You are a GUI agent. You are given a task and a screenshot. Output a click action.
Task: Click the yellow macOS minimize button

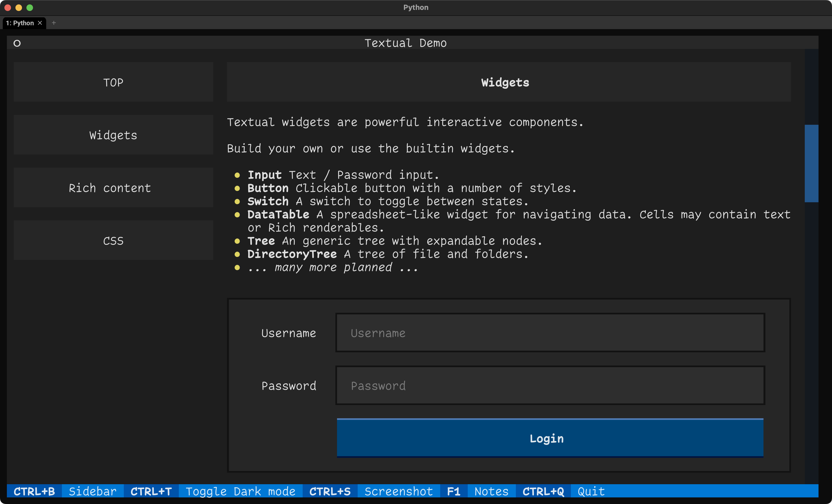click(19, 7)
